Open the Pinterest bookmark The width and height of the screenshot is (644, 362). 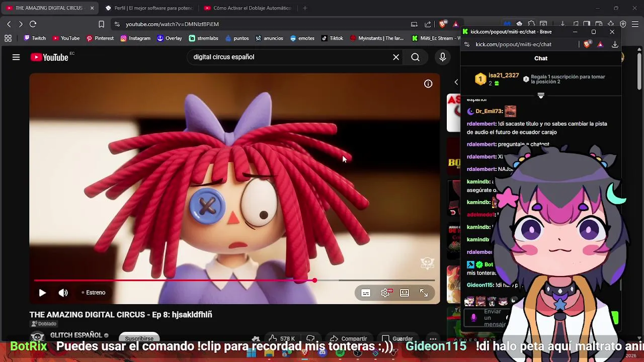(x=100, y=38)
